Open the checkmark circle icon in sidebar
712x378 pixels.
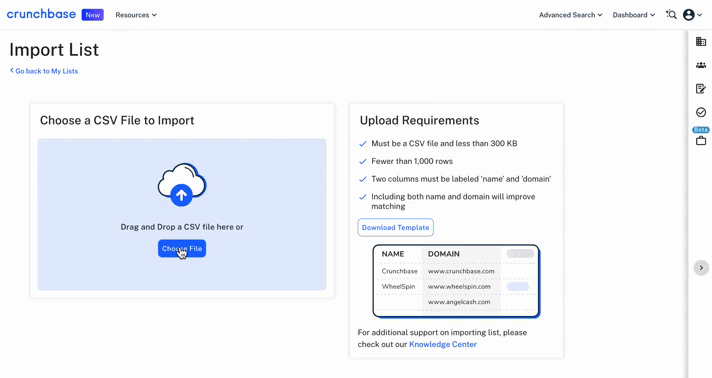tap(701, 112)
